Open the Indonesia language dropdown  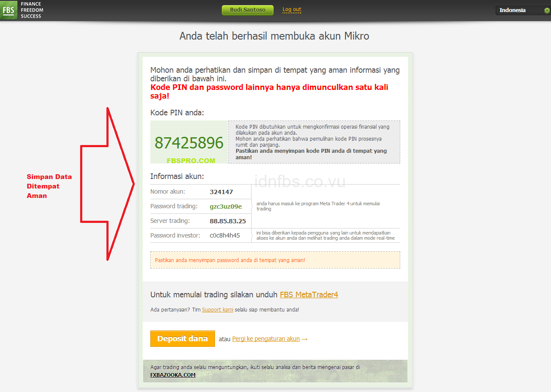pos(523,10)
